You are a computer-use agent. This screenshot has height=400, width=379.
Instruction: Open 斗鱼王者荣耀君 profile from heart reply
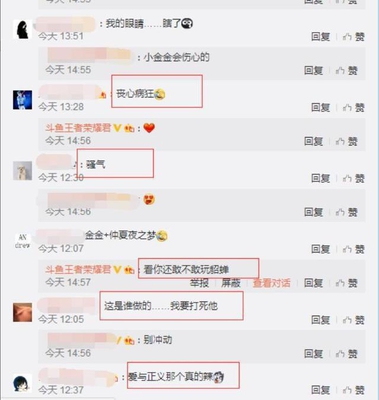(78, 128)
